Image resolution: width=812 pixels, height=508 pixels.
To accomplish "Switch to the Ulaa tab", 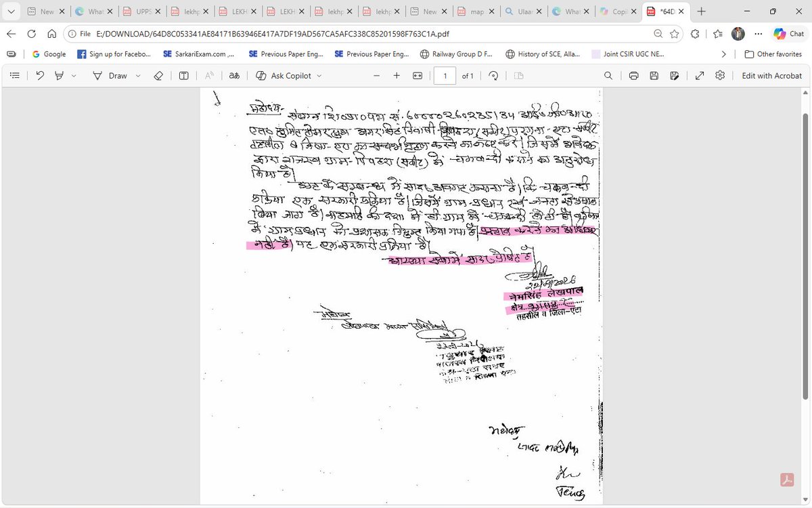I will (x=523, y=12).
